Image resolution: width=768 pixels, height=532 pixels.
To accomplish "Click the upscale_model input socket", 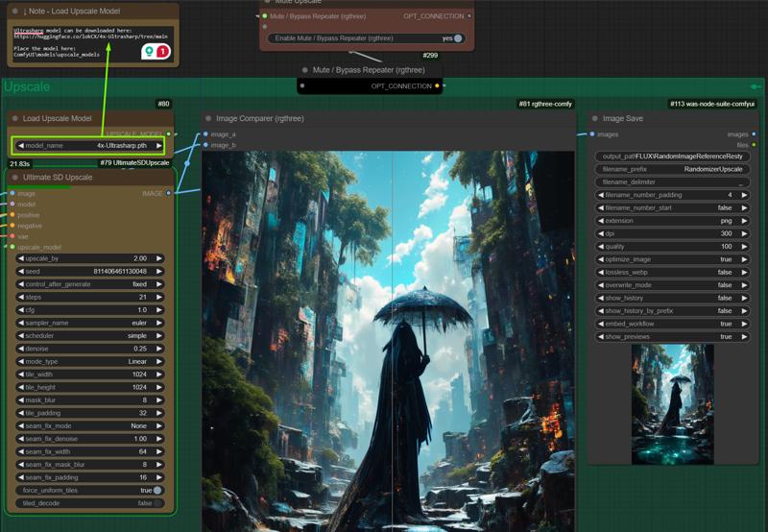I will point(12,247).
